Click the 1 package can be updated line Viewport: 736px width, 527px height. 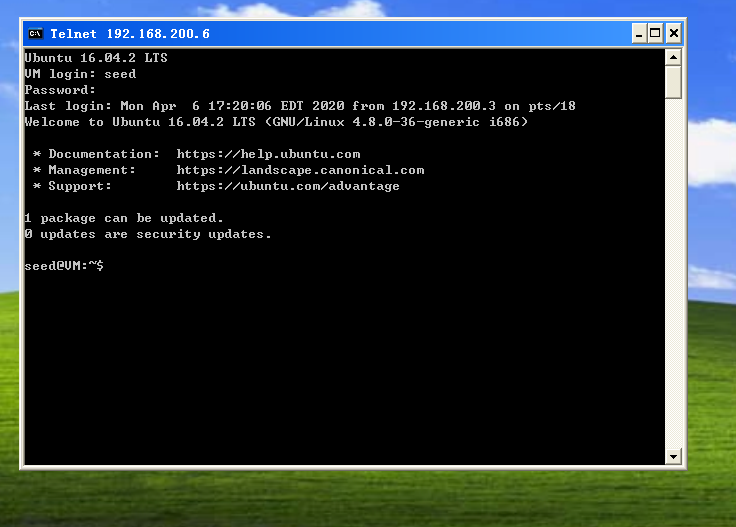pyautogui.click(x=124, y=218)
